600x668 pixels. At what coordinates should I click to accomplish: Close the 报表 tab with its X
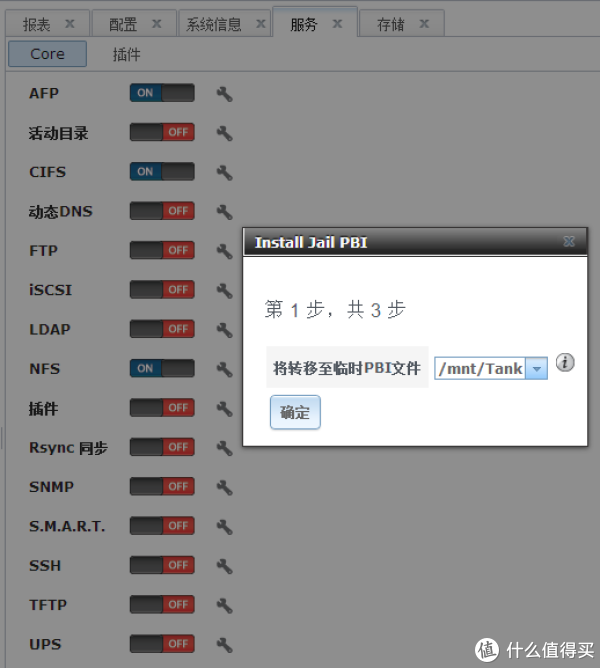[69, 24]
